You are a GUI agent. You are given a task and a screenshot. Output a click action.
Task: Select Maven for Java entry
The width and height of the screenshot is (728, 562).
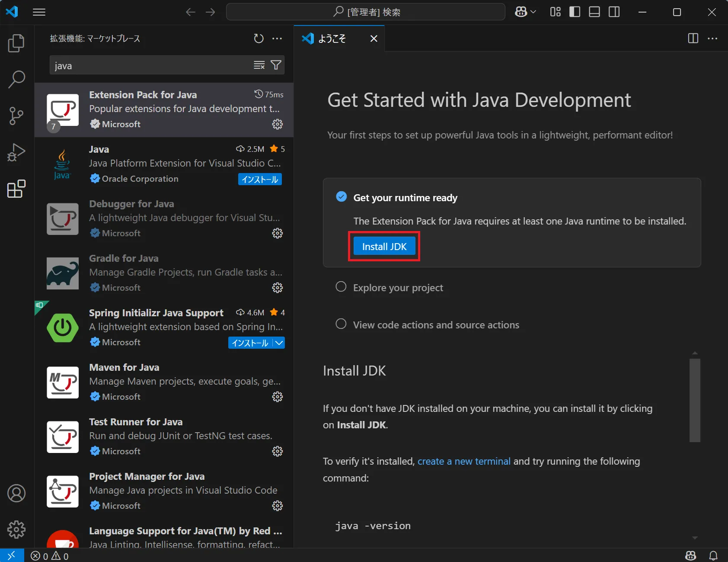(164, 382)
